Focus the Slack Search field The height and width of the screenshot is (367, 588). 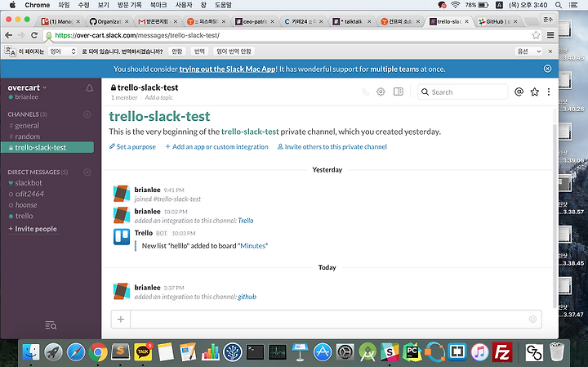[463, 92]
